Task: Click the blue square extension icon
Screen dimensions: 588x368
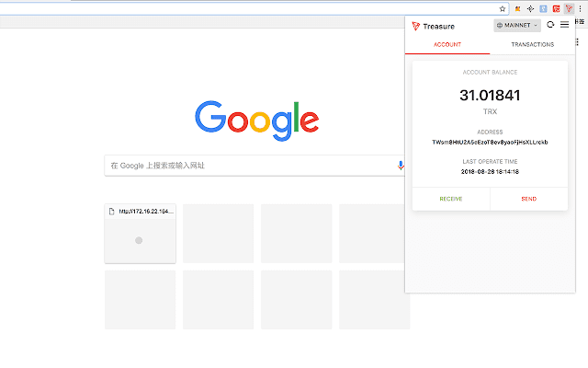Action: [x=543, y=8]
